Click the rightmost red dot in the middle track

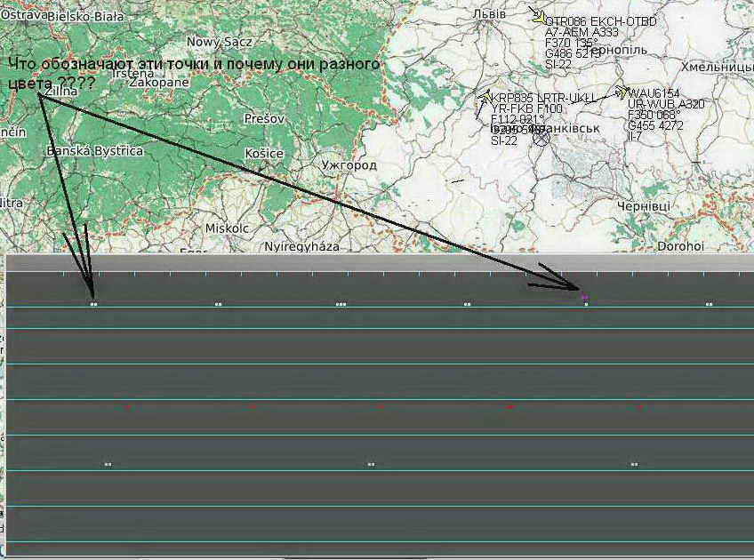click(639, 406)
